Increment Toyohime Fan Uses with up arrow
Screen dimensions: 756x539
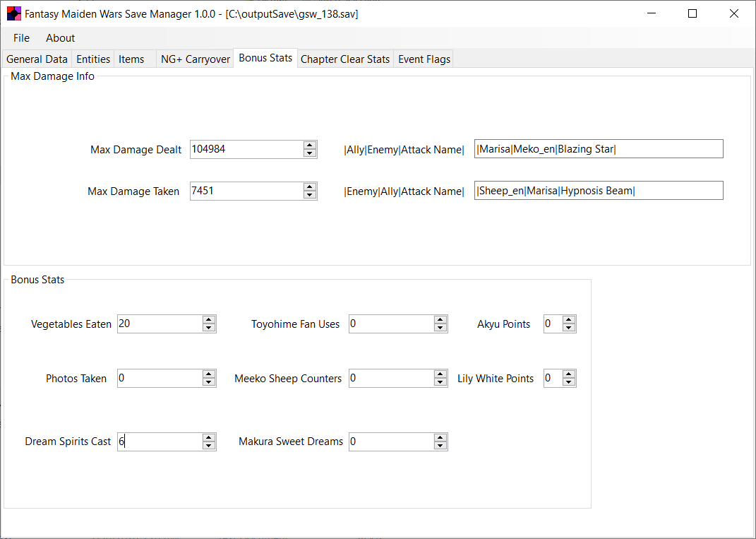[x=440, y=319]
